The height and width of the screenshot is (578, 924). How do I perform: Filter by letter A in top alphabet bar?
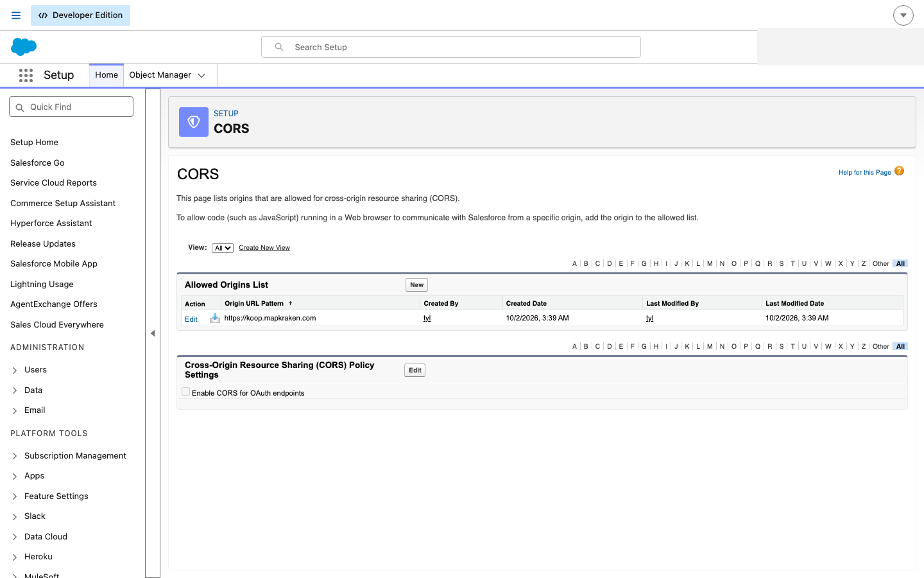[x=575, y=264]
